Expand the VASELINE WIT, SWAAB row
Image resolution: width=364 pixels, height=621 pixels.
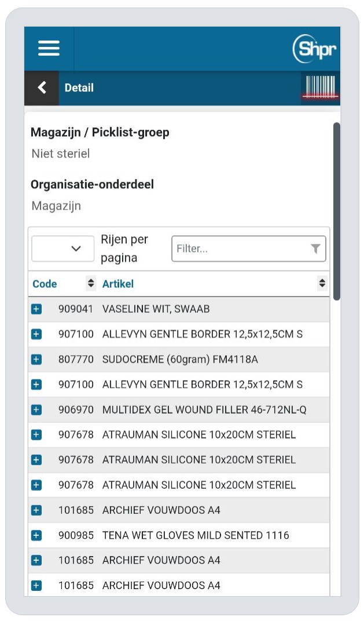coord(36,309)
